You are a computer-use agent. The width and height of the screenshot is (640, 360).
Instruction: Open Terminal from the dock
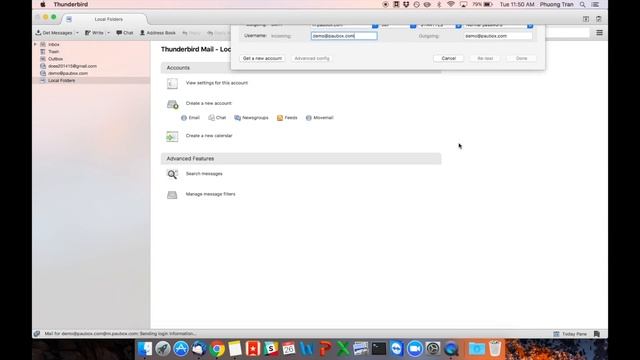click(x=378, y=349)
